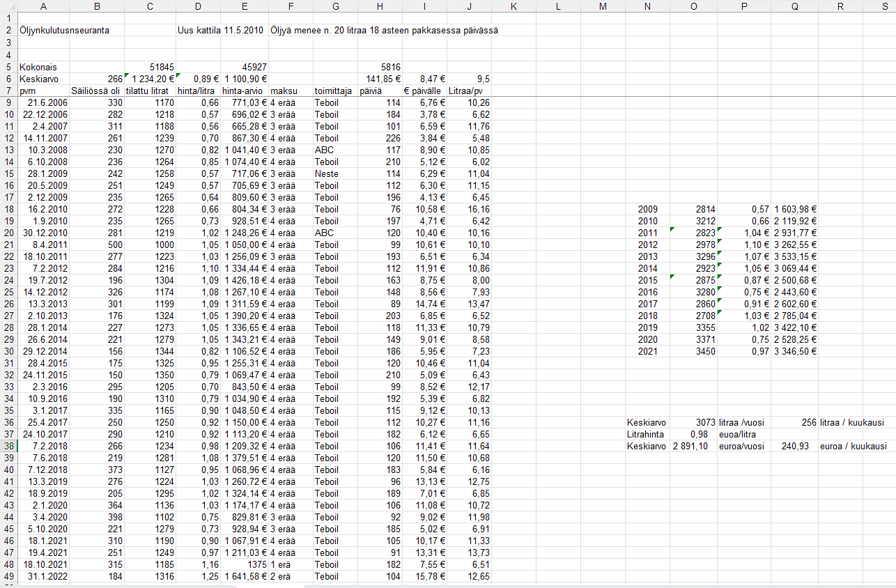
Task: Select Teboil in the 31.1.2022 row
Action: 335,576
